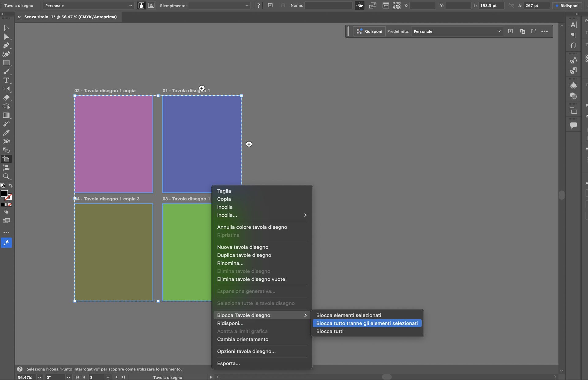Viewport: 588px width, 380px height.
Task: Create a new artboard with the plus icon
Action: [x=270, y=5]
